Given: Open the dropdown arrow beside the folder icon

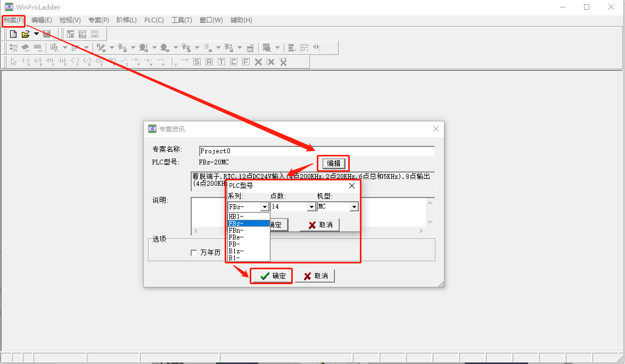Looking at the screenshot, I should pyautogui.click(x=36, y=34).
